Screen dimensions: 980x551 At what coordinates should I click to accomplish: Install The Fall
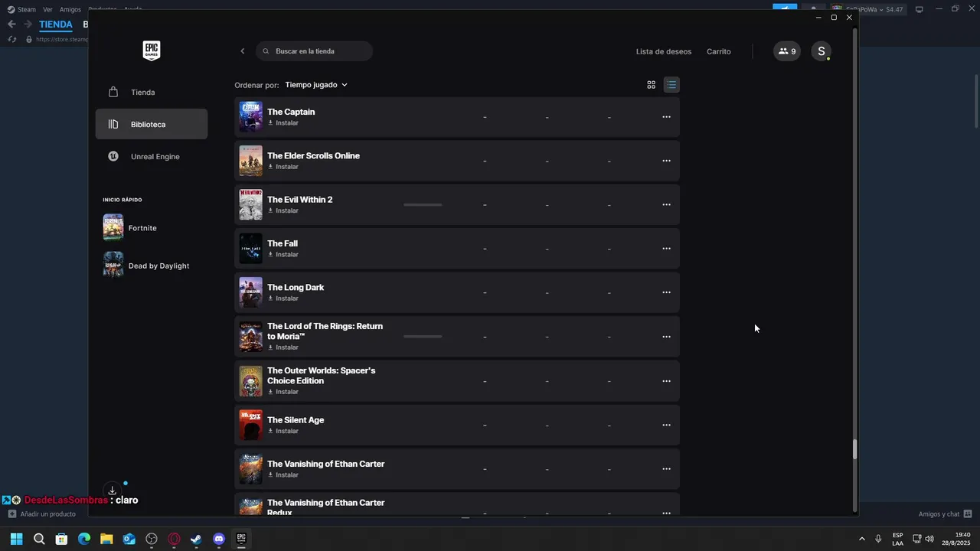283,255
